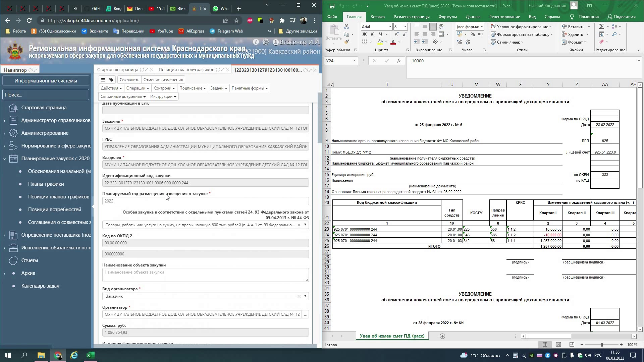Click the Cut scissors icon
The image size is (644, 362).
(346, 26)
